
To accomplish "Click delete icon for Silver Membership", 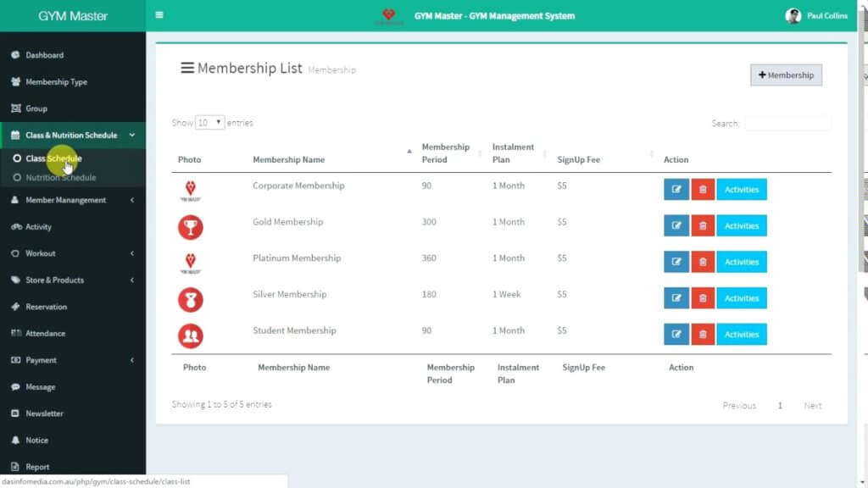I will pyautogui.click(x=703, y=298).
